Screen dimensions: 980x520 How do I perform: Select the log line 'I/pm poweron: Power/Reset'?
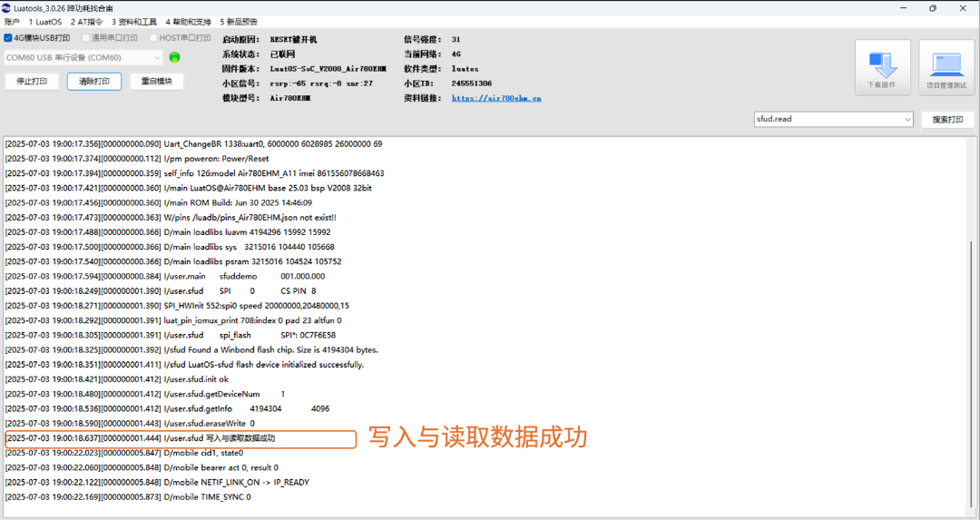click(137, 159)
